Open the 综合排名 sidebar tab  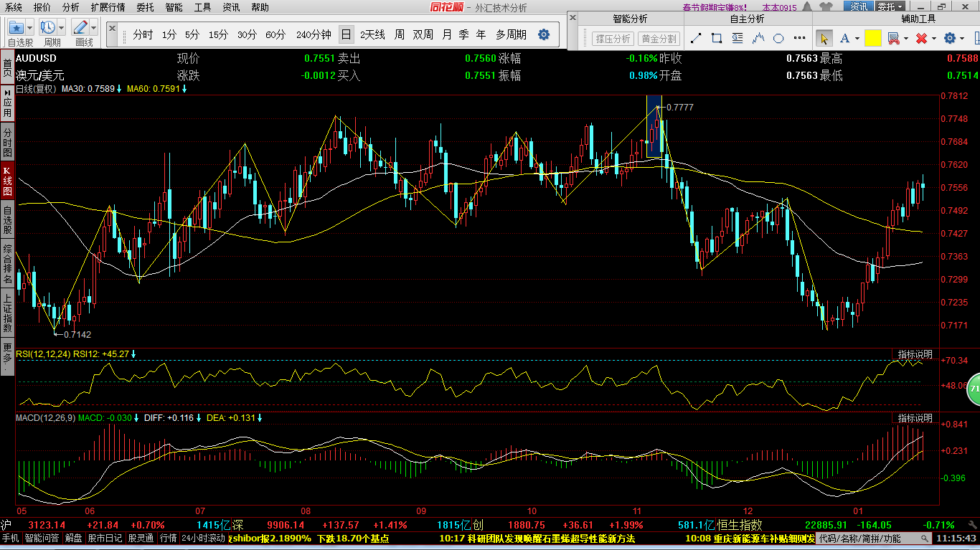tap(7, 263)
